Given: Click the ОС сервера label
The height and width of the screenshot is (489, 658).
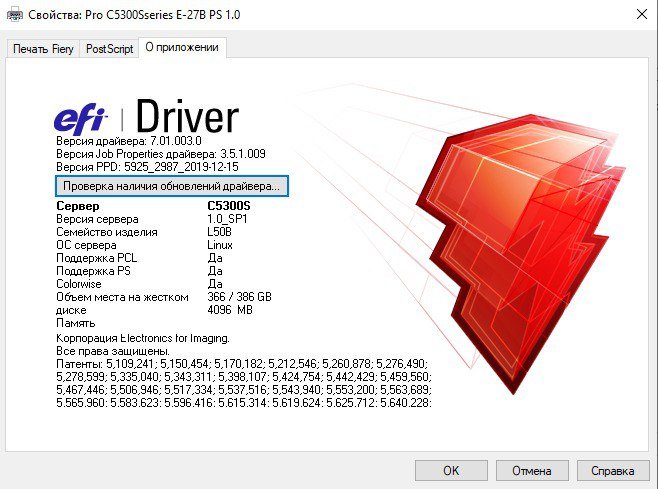Looking at the screenshot, I should pyautogui.click(x=86, y=245).
